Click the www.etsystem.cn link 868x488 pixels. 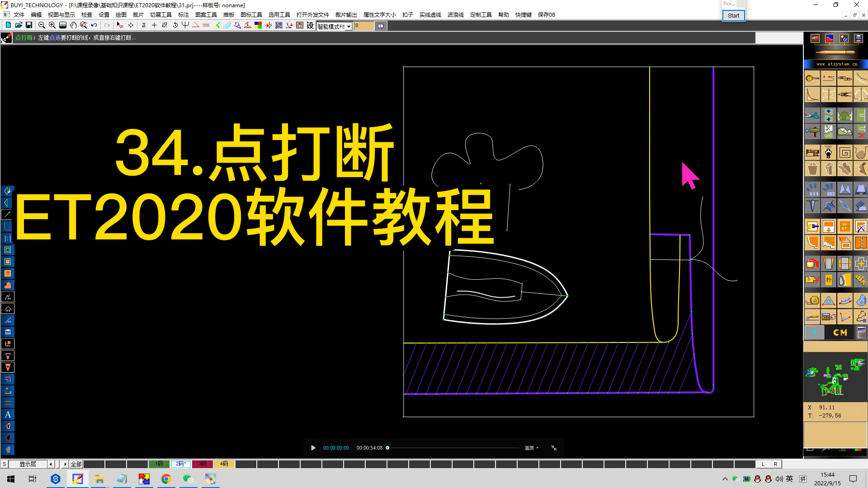837,64
